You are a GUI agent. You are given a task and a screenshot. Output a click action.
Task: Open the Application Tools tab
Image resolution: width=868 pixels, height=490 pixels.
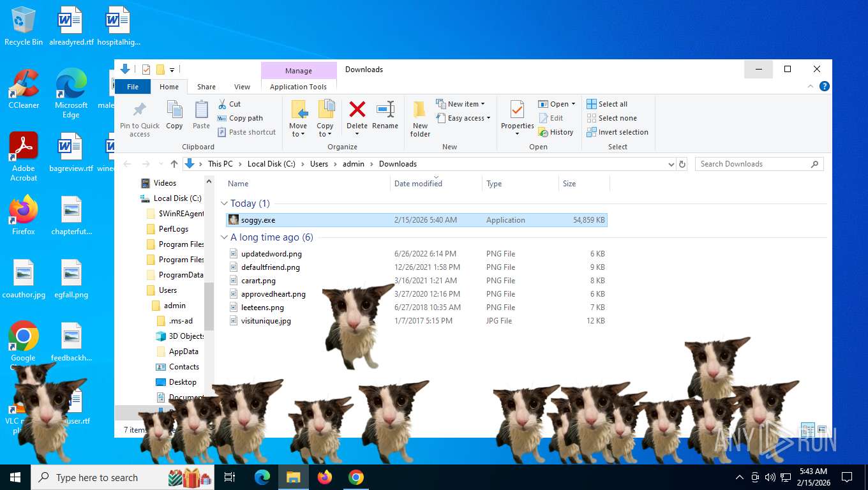(298, 87)
